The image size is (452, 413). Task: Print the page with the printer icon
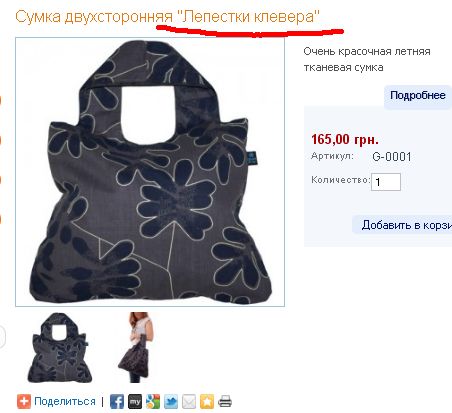click(225, 401)
